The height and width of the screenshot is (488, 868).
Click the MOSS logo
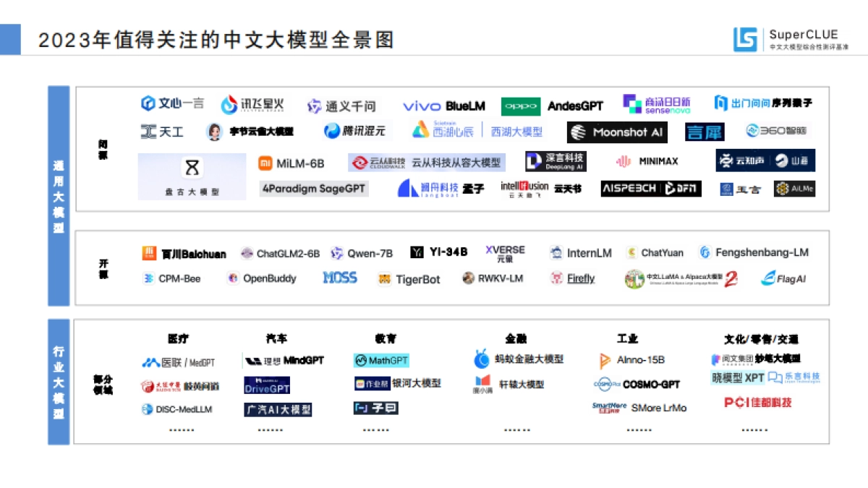339,277
